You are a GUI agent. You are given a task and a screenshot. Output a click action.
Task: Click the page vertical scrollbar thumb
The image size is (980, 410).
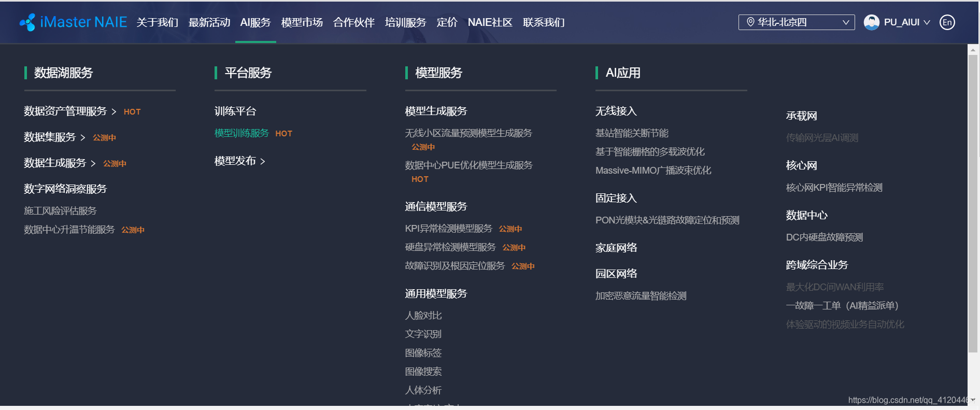tap(973, 203)
